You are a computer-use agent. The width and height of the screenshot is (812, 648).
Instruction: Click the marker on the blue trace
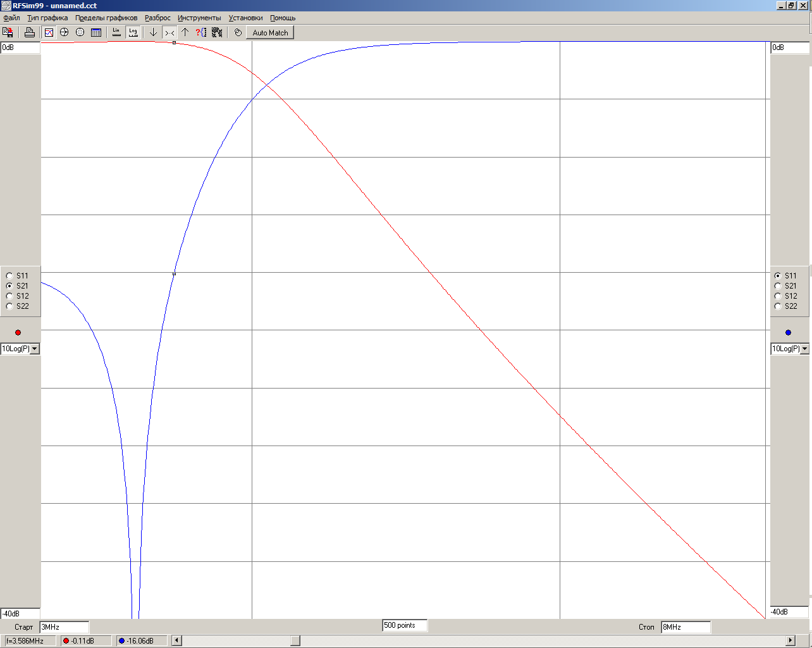(x=174, y=274)
